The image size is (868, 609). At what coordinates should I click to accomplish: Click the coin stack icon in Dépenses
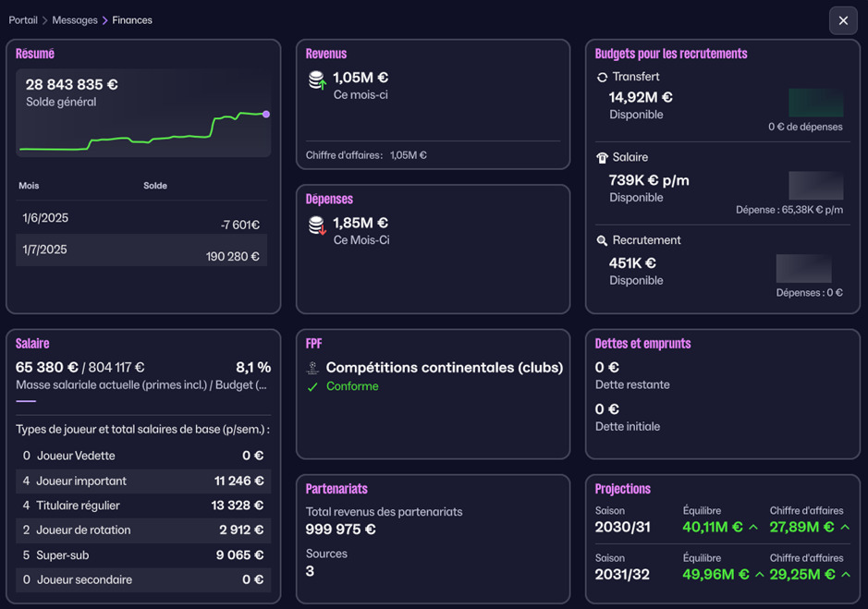(316, 225)
